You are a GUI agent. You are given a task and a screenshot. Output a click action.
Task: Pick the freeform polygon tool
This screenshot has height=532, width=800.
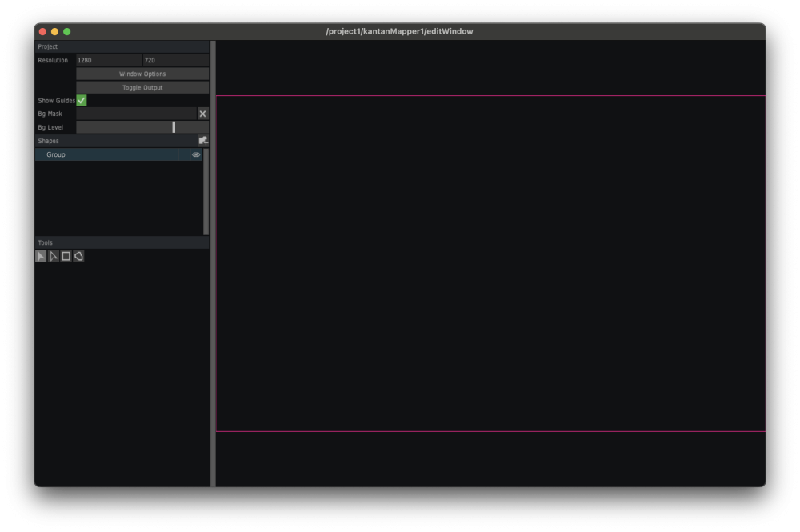tap(78, 257)
